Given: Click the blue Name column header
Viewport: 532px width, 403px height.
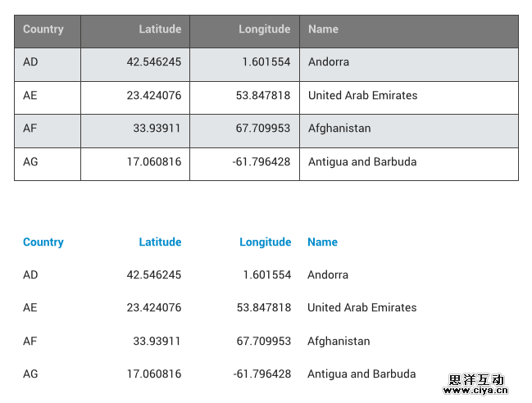Looking at the screenshot, I should (x=322, y=242).
